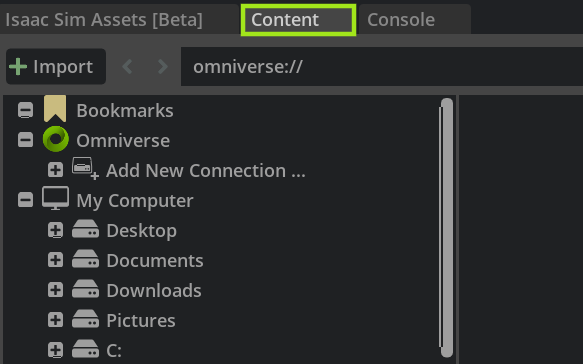Select the Content tab
This screenshot has height=364, width=583.
(x=298, y=20)
